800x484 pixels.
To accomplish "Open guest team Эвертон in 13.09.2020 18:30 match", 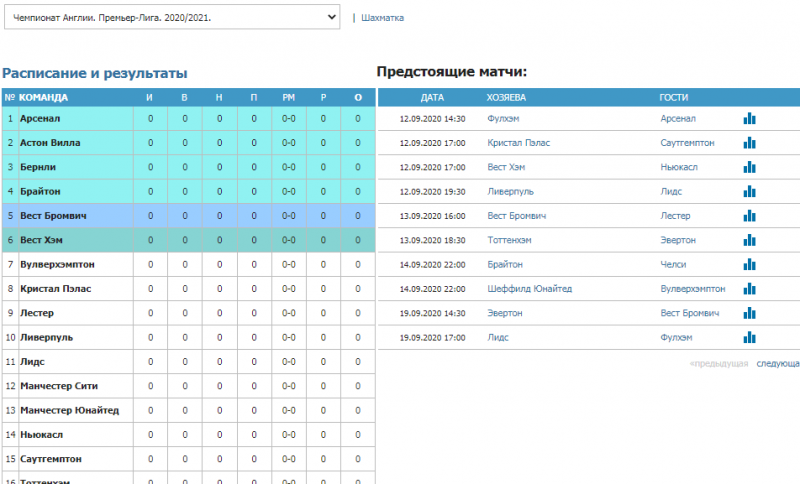I will 678,240.
